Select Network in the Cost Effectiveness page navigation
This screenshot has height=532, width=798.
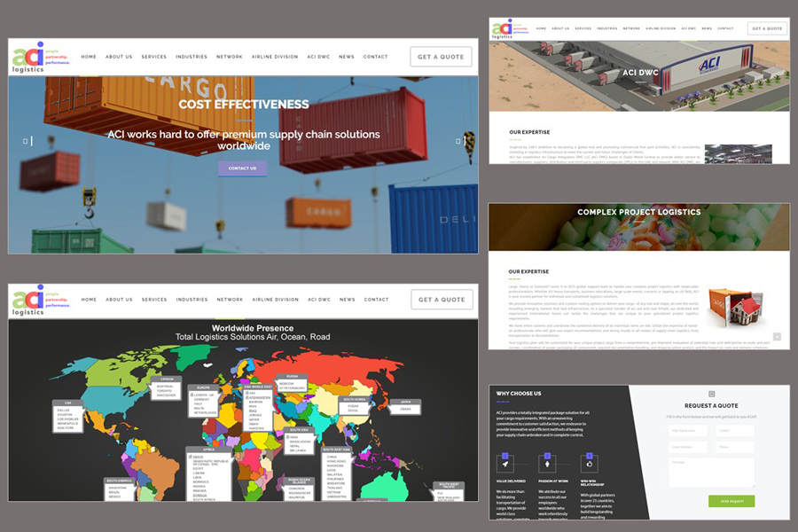click(229, 57)
